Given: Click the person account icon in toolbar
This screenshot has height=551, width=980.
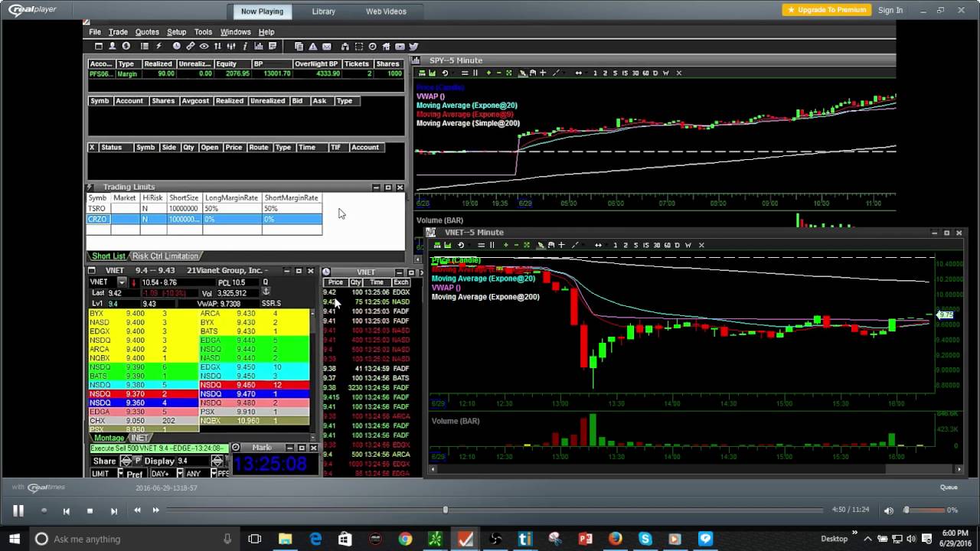Looking at the screenshot, I should [113, 46].
